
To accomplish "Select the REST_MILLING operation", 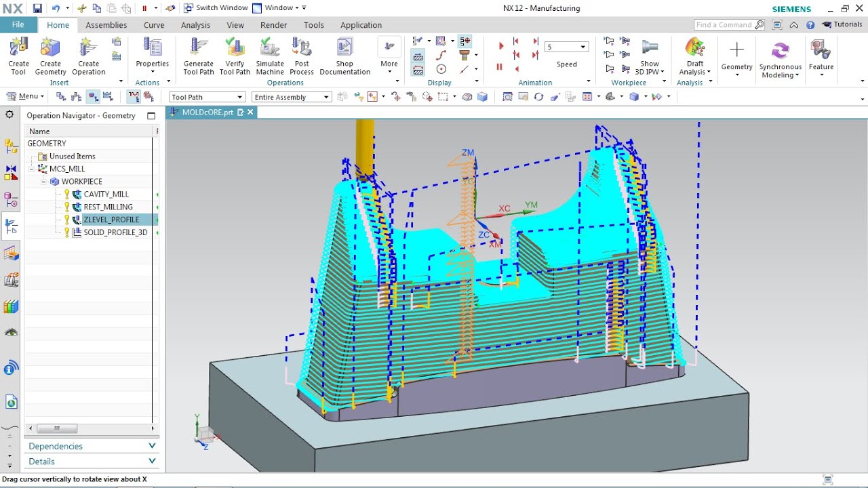I will (x=108, y=207).
